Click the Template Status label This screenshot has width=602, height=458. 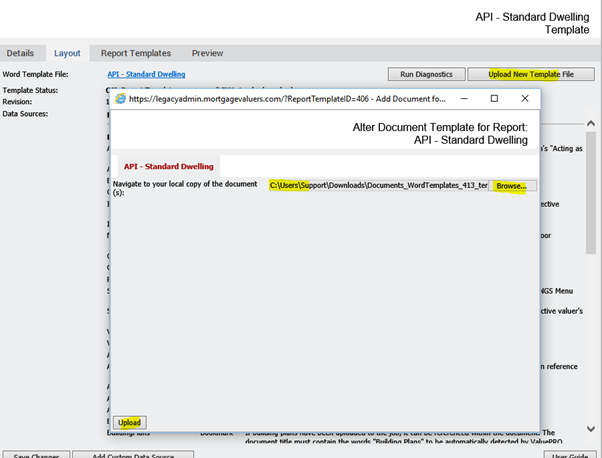pos(30,90)
